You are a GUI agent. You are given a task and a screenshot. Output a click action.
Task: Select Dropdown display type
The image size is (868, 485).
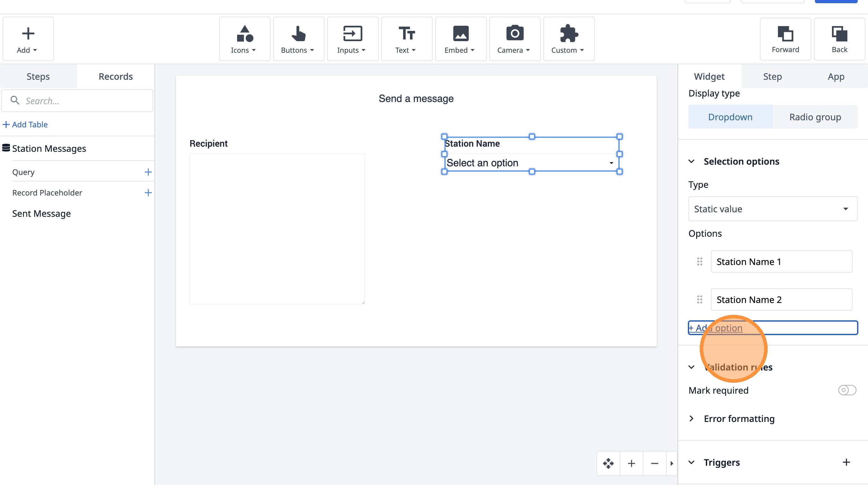[730, 117]
